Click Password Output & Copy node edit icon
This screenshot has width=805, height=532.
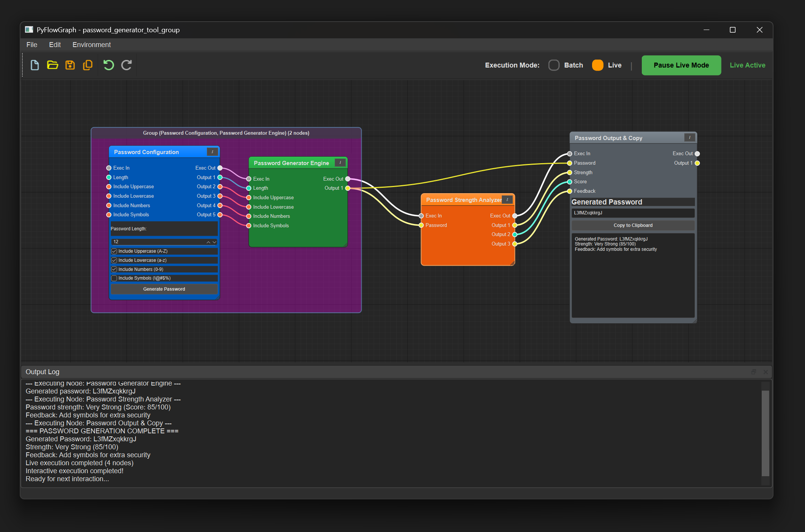[689, 138]
